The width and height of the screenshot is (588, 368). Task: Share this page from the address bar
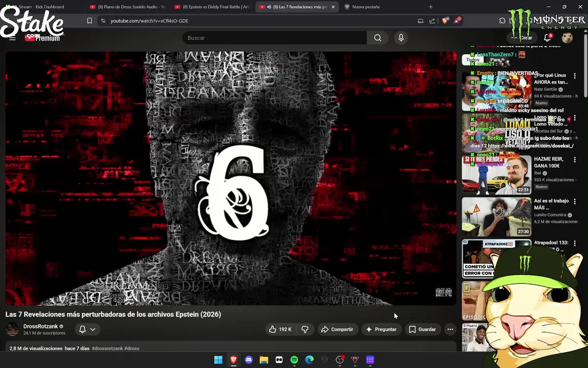(432, 21)
